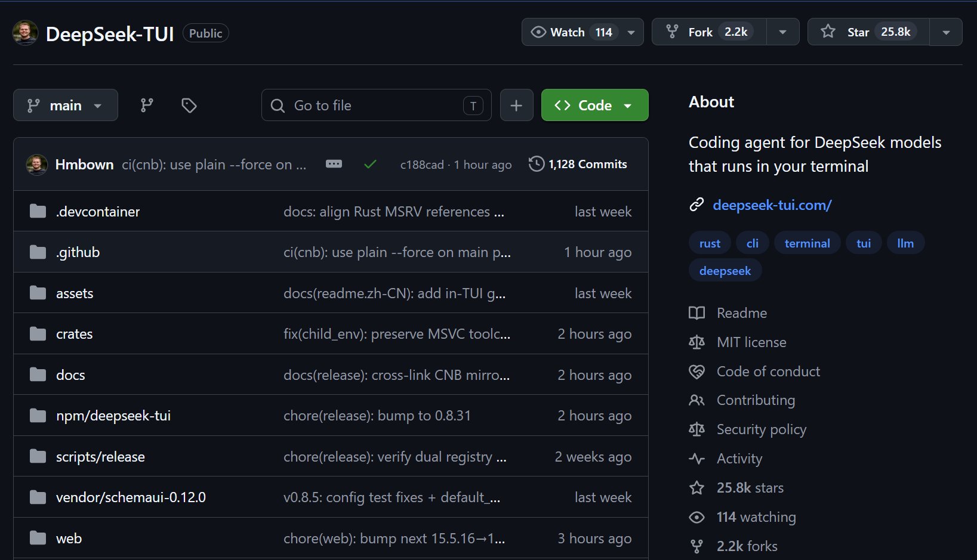The height and width of the screenshot is (560, 977).
Task: Open the Contributing sidebar link
Action: [x=756, y=400]
